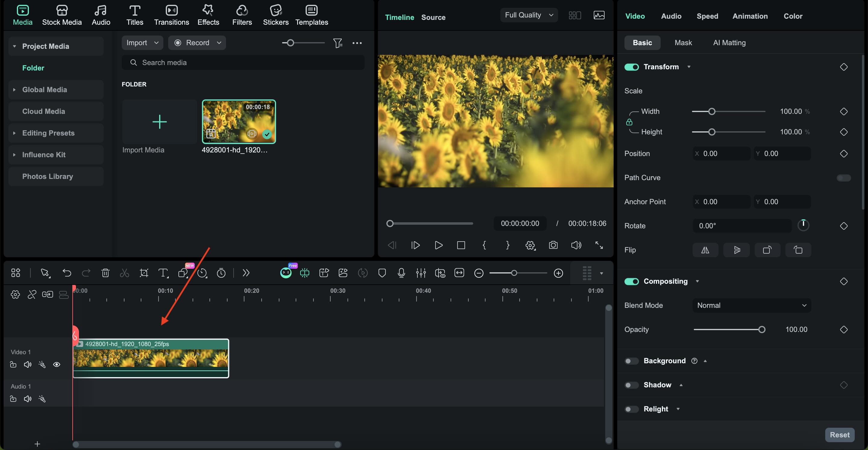Screen dimensions: 868x450
Task: Undo the last action
Action: pyautogui.click(x=67, y=273)
